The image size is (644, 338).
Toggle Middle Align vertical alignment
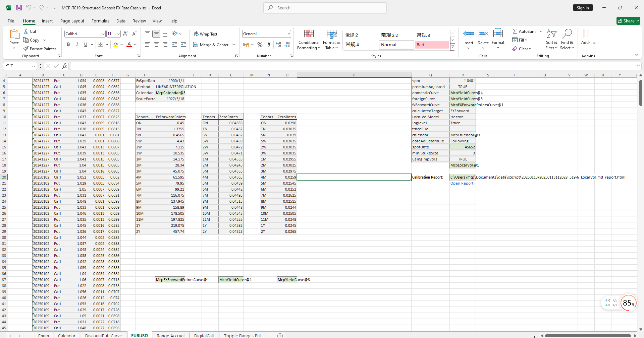(x=156, y=33)
